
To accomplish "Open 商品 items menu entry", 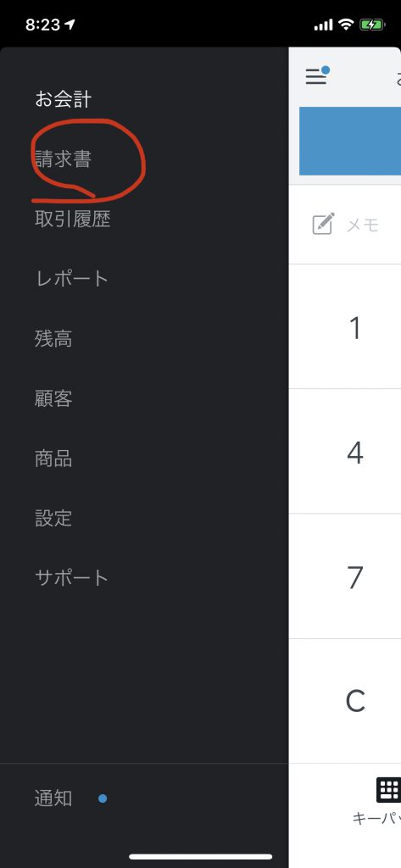I will pyautogui.click(x=53, y=459).
